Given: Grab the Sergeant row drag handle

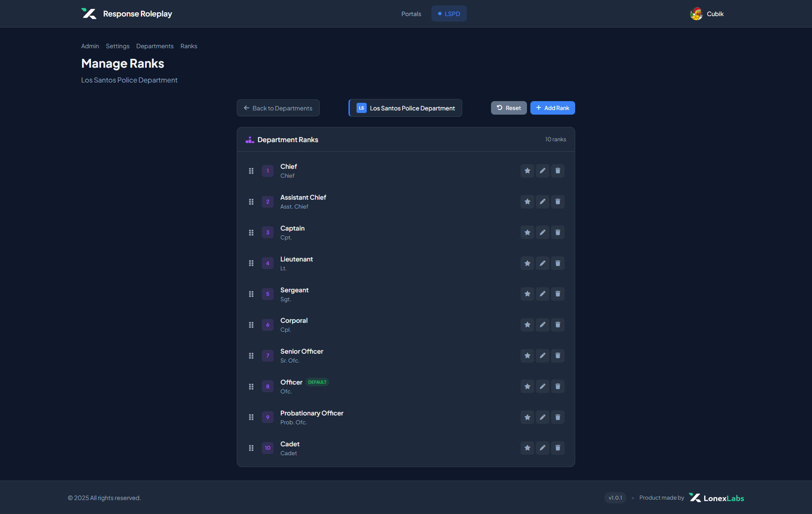Looking at the screenshot, I should [x=251, y=294].
